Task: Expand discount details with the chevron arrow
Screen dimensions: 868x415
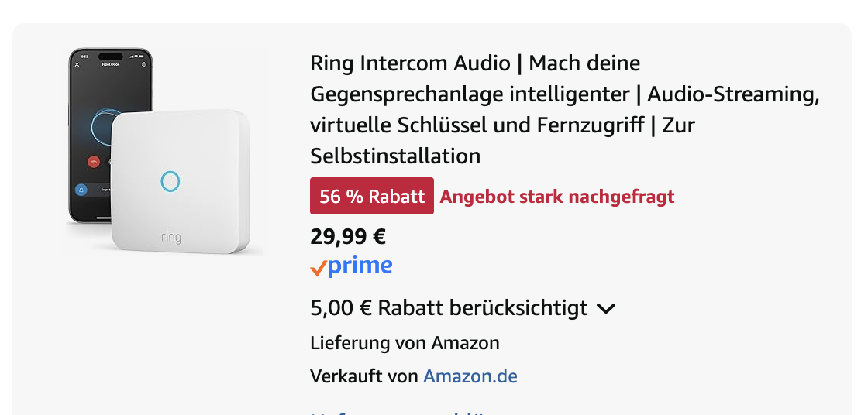Action: [606, 309]
